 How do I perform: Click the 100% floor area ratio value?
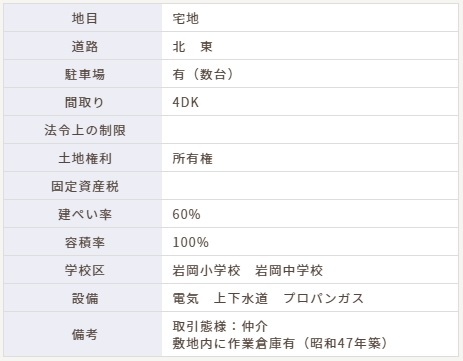(190, 242)
